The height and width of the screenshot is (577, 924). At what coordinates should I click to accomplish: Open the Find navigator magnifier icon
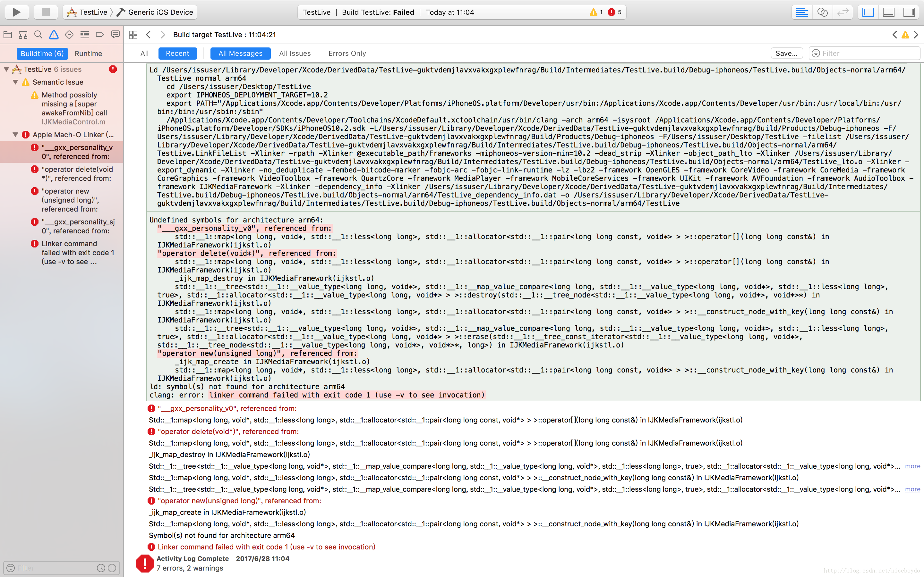pos(38,35)
